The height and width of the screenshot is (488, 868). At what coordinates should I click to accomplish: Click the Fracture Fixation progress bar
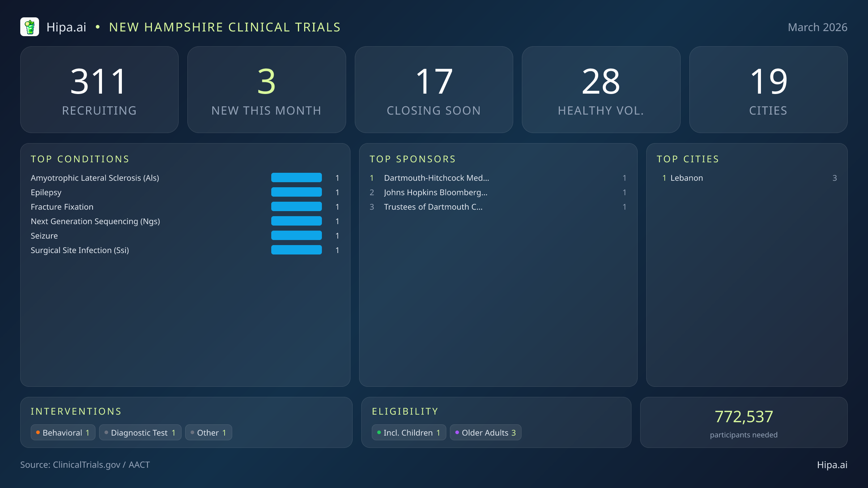point(296,206)
